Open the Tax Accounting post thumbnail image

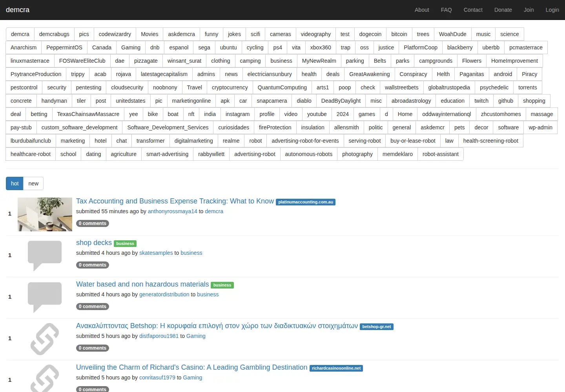tap(45, 214)
